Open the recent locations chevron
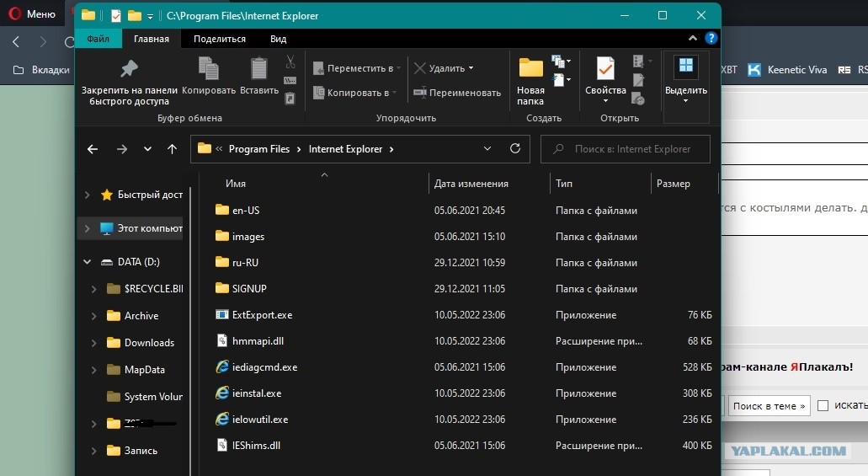This screenshot has width=868, height=476. point(147,149)
